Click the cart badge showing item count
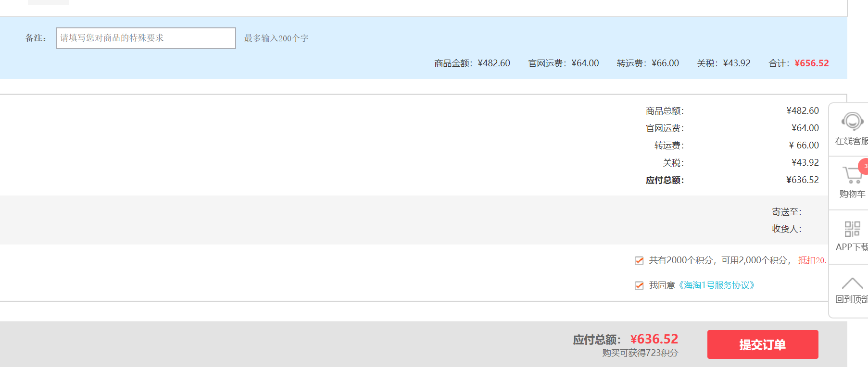 (x=864, y=166)
